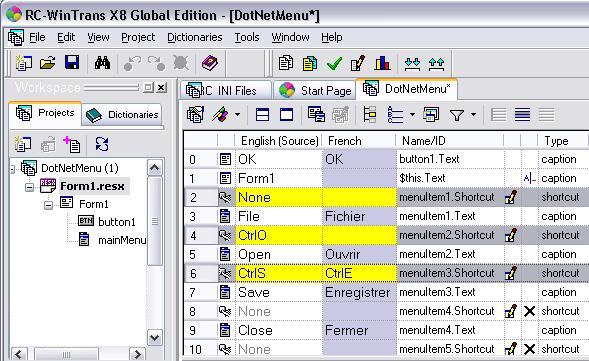The height and width of the screenshot is (361, 589).
Task: Click the 'Enregistrer' French translation cell
Action: click(359, 293)
